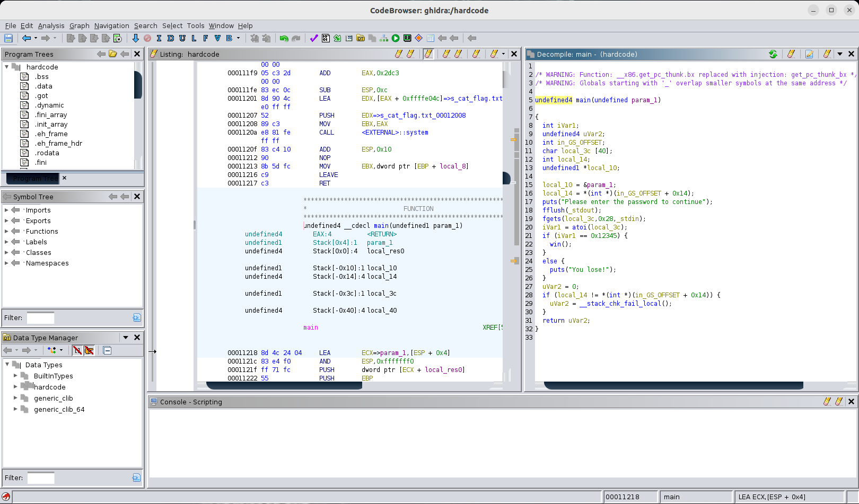Screen dimensions: 859x504
Task: Click the Symbol Tree filter options icon
Action: (136, 318)
